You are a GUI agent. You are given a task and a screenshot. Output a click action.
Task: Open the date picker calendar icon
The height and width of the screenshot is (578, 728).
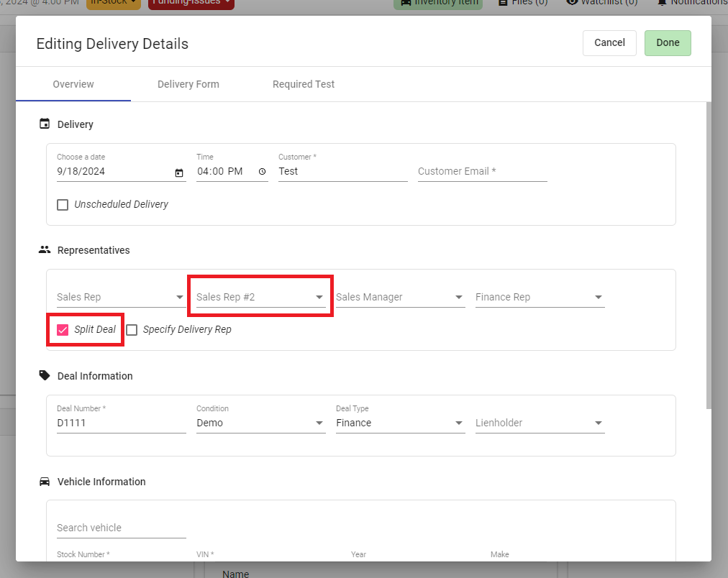pos(179,172)
